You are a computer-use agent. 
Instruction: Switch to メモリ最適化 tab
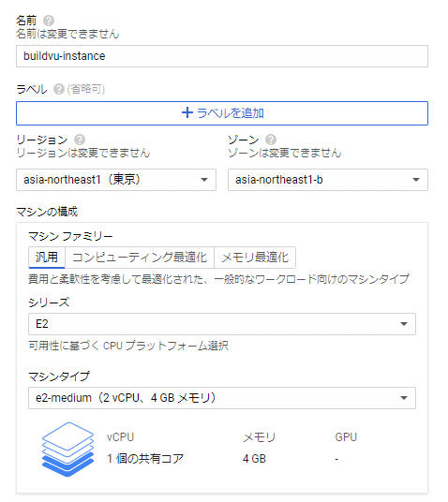tap(255, 258)
